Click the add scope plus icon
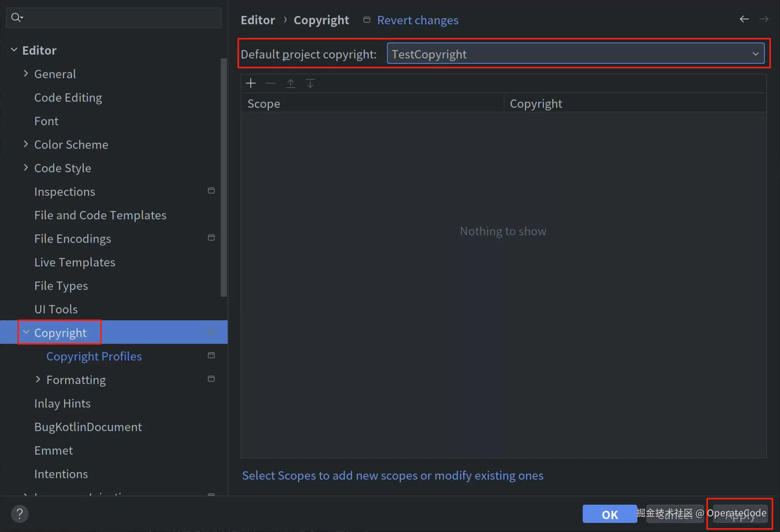 [x=251, y=83]
